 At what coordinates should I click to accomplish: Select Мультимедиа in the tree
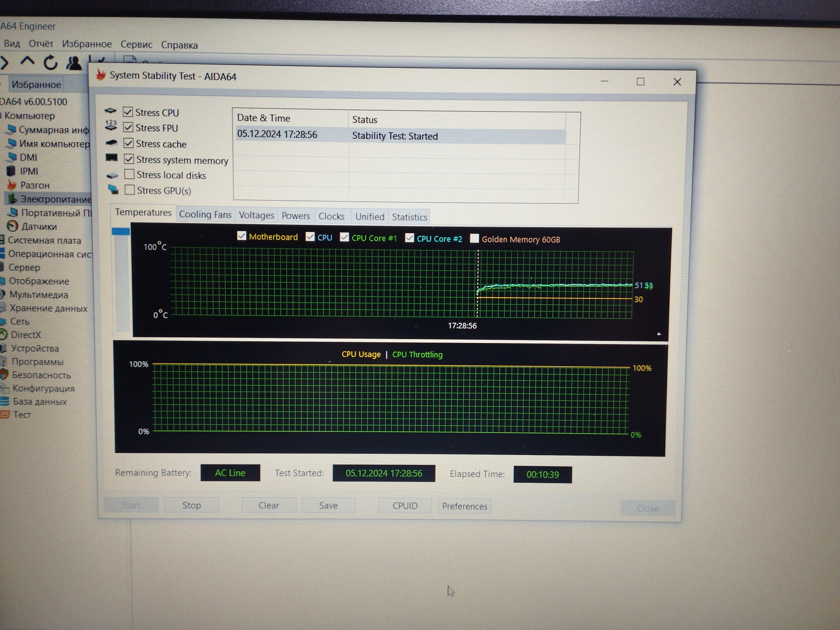coord(38,294)
